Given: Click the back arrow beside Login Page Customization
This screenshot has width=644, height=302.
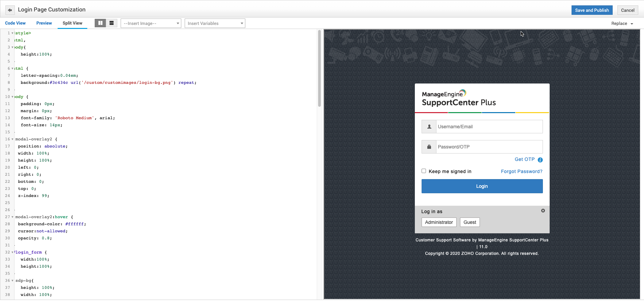Looking at the screenshot, I should tap(10, 10).
